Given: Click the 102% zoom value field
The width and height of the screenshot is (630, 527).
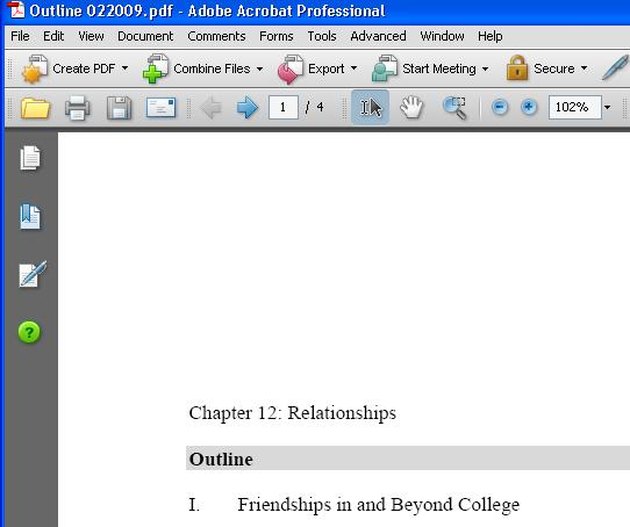Looking at the screenshot, I should (575, 107).
